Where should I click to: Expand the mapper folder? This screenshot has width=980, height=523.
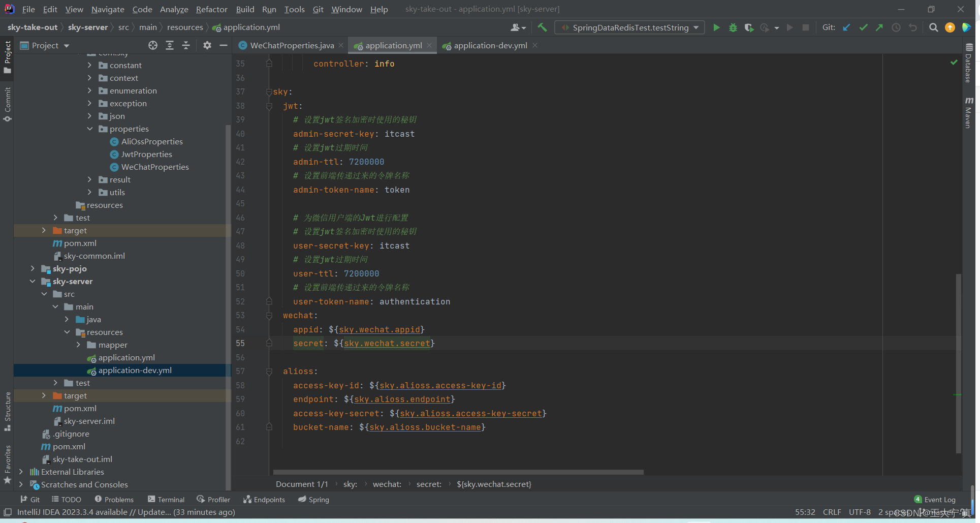[x=78, y=345]
